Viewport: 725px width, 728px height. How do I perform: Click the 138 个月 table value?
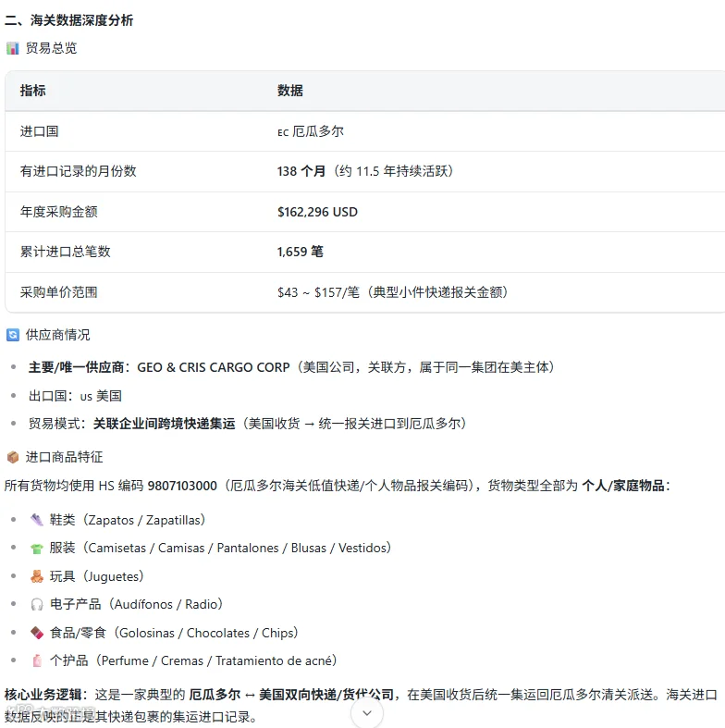click(301, 171)
